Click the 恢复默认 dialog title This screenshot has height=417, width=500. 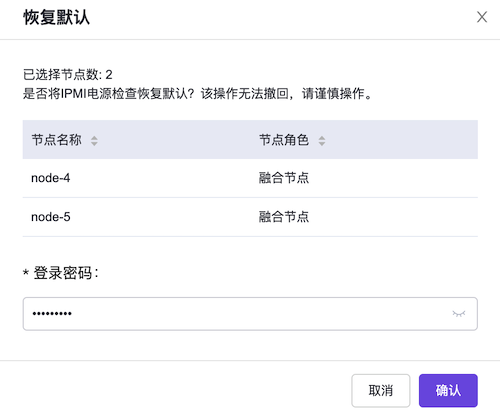[x=56, y=17]
